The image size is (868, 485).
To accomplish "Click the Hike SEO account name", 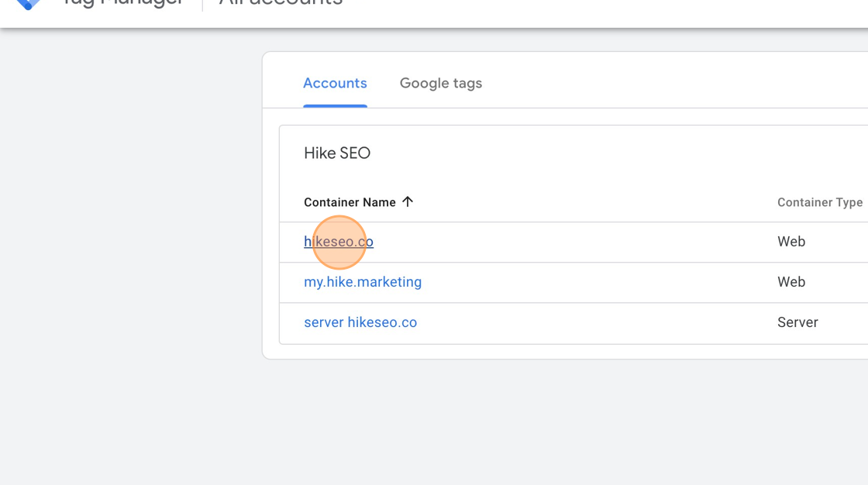I will (336, 153).
